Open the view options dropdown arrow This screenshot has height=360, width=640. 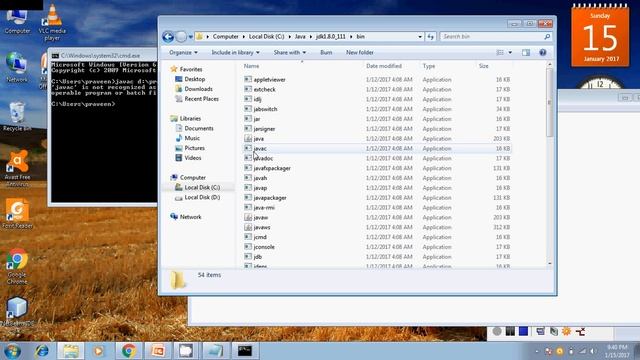[510, 52]
